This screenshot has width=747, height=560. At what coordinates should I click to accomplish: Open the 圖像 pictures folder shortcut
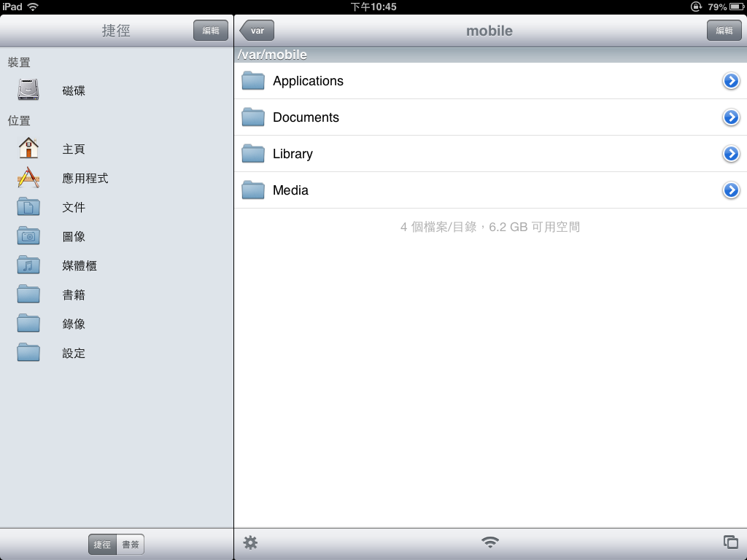28,236
